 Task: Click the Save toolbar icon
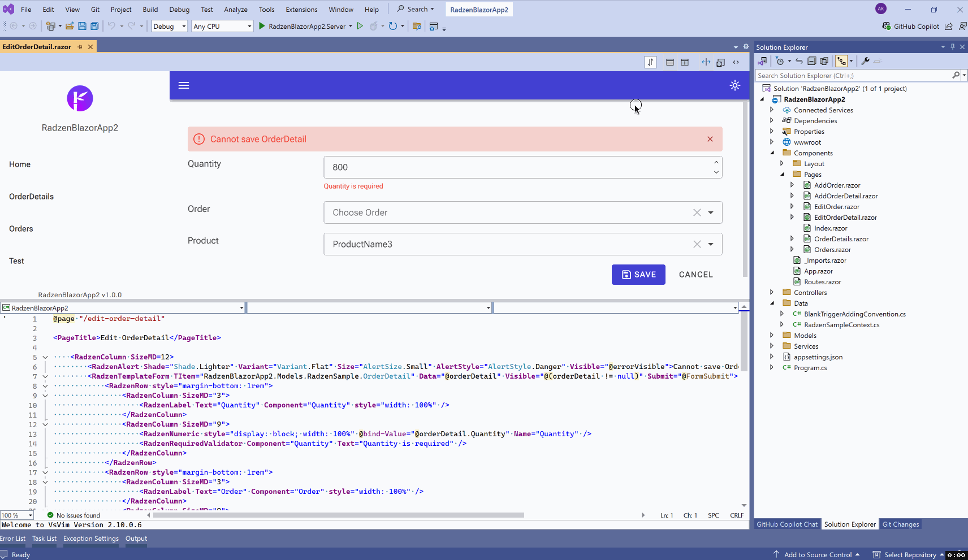click(82, 26)
